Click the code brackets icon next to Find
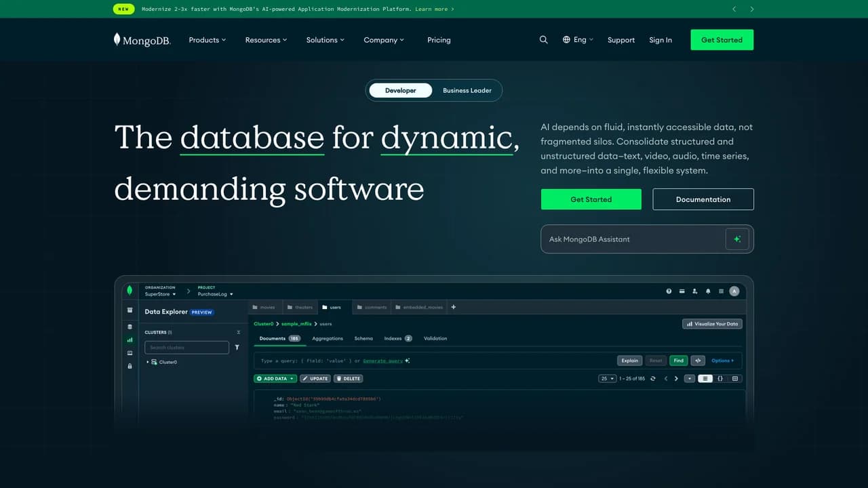868x488 pixels. [698, 361]
